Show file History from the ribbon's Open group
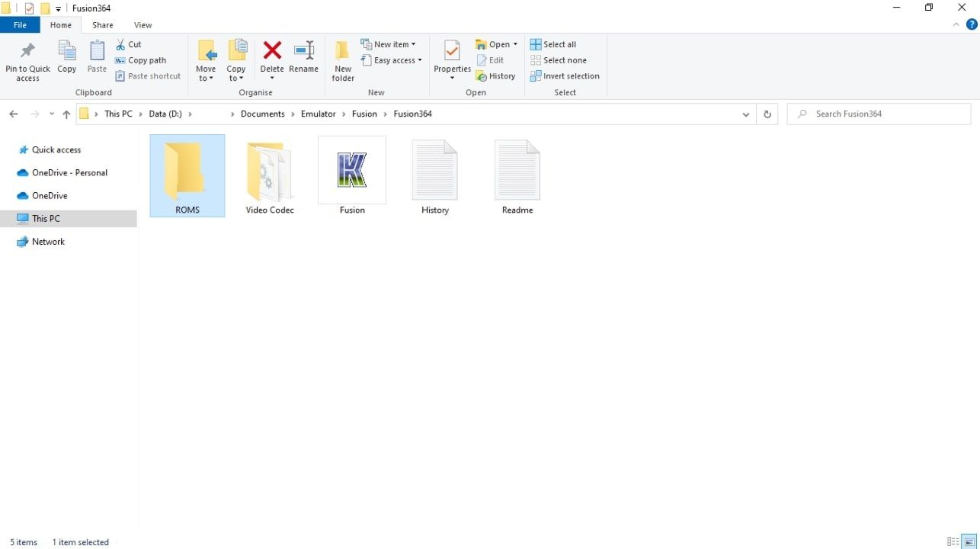 tap(496, 76)
